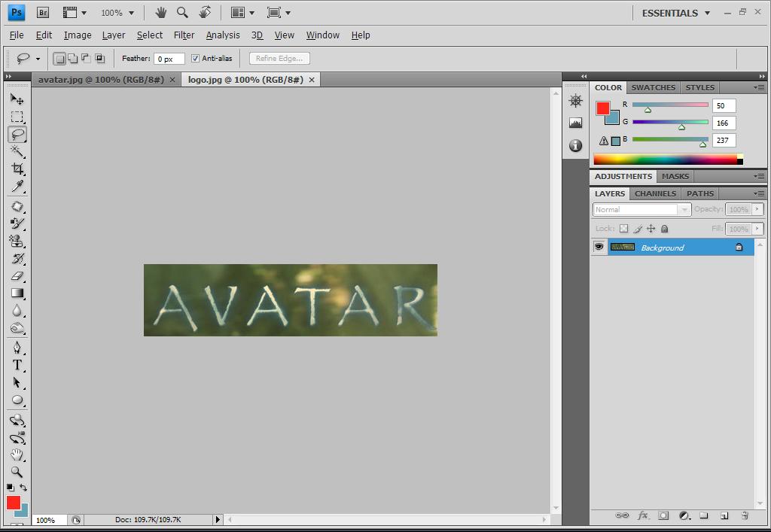Click the Feather input field
The width and height of the screenshot is (771, 532).
point(169,59)
